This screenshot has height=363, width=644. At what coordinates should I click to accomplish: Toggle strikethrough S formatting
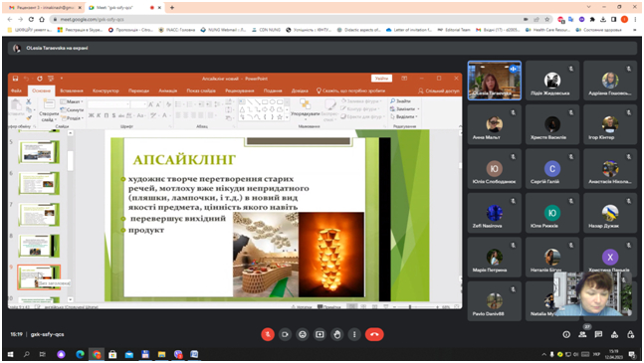point(113,115)
